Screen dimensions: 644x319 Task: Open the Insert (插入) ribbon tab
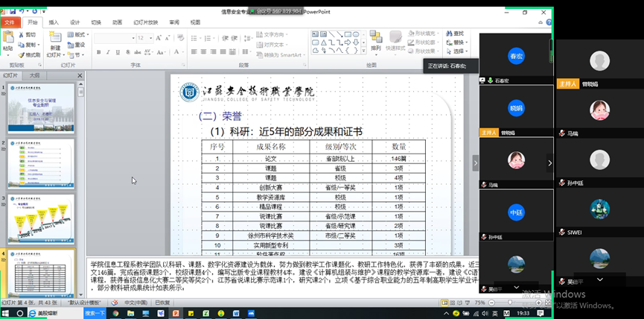tap(54, 22)
